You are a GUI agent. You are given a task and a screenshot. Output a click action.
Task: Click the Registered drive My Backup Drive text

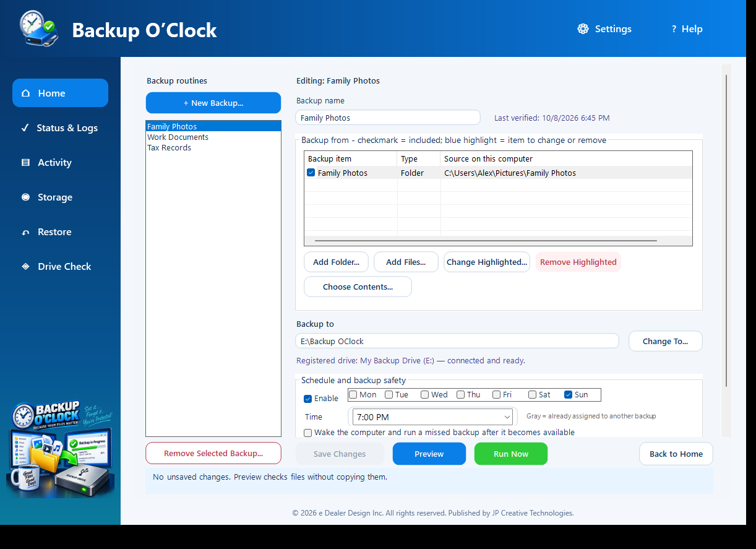tap(411, 360)
